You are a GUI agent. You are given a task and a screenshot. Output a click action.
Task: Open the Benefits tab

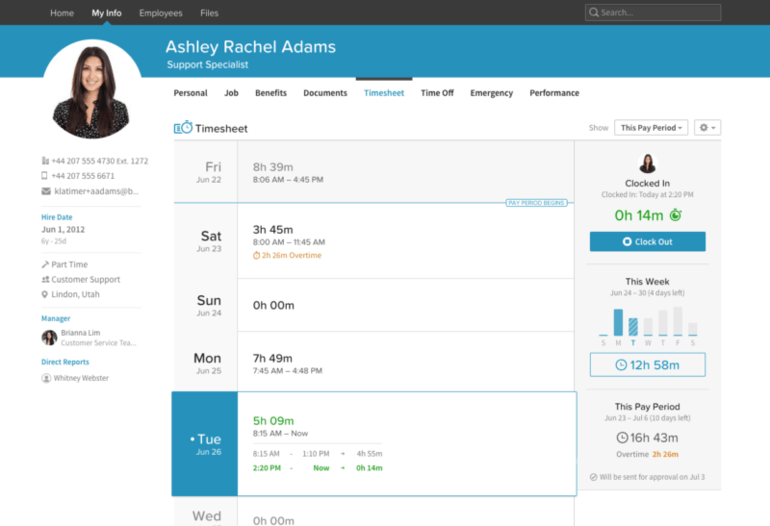[271, 93]
